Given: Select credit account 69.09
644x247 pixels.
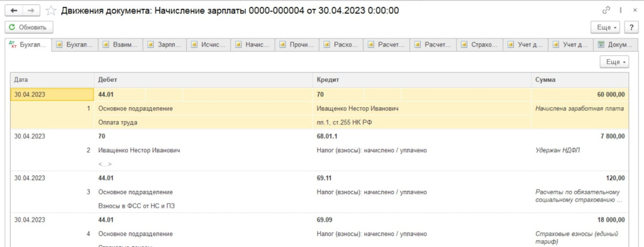Looking at the screenshot, I should (324, 220).
